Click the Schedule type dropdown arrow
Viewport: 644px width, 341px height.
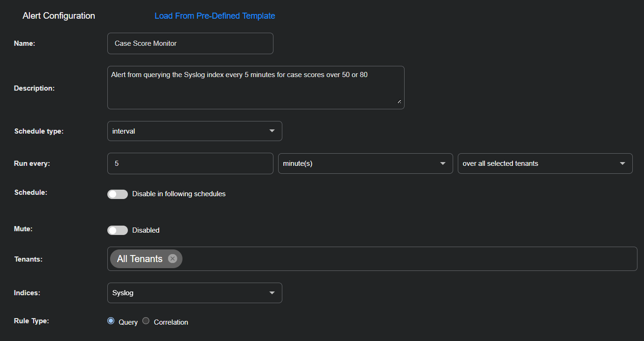(272, 131)
